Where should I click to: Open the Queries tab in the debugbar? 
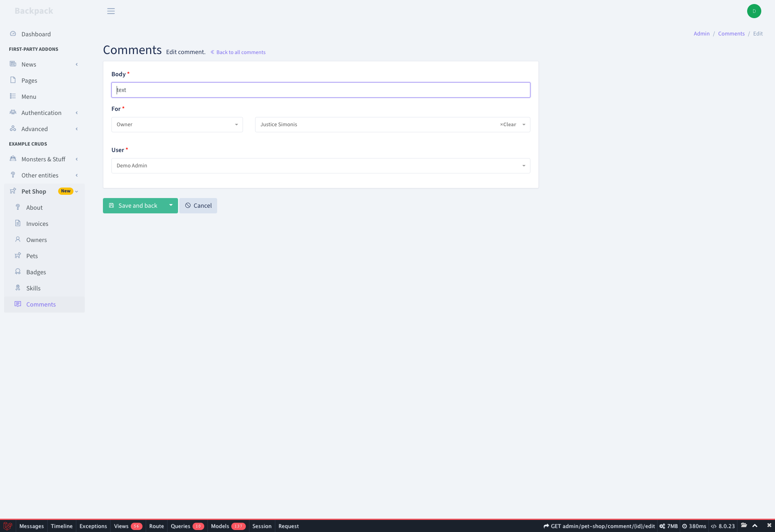181,526
